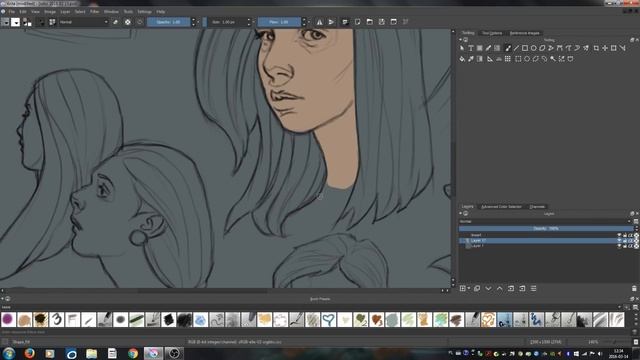Switch to Reference Images tab
640x360 pixels.
(524, 33)
